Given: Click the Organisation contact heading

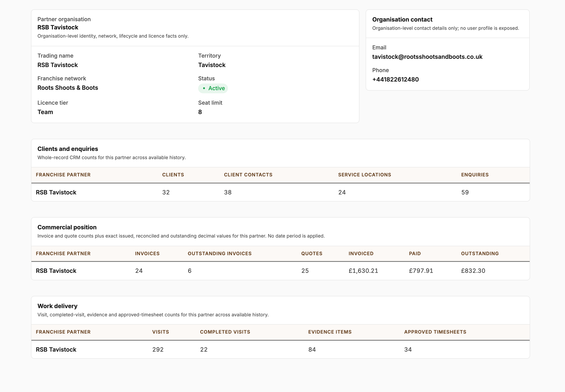Looking at the screenshot, I should pos(402,19).
